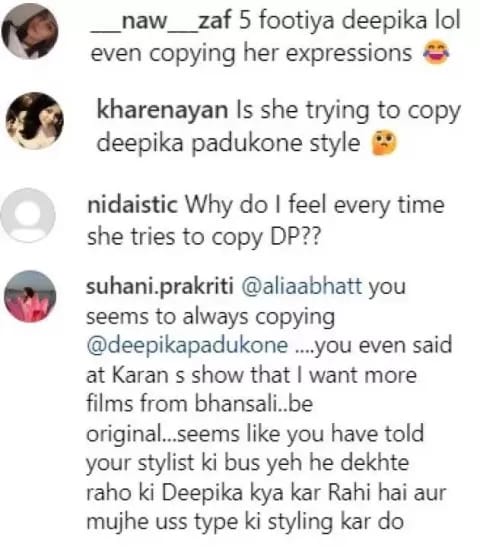
Task: Click 'mujhe uss type ki styling' line
Action: (x=245, y=523)
